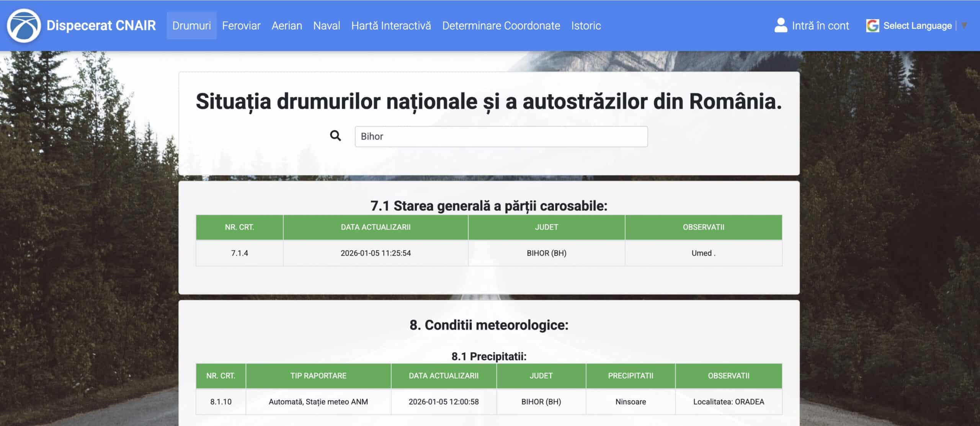Click the Intră în cont link

(x=820, y=26)
